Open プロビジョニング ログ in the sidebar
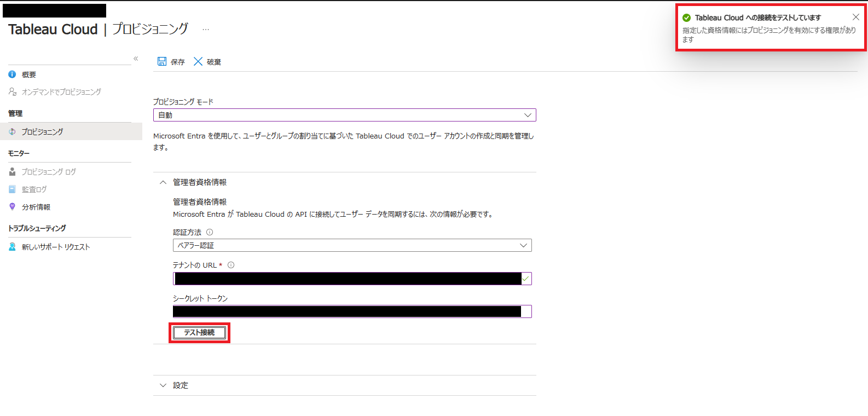Screen dimensions: 868x416 (49, 172)
